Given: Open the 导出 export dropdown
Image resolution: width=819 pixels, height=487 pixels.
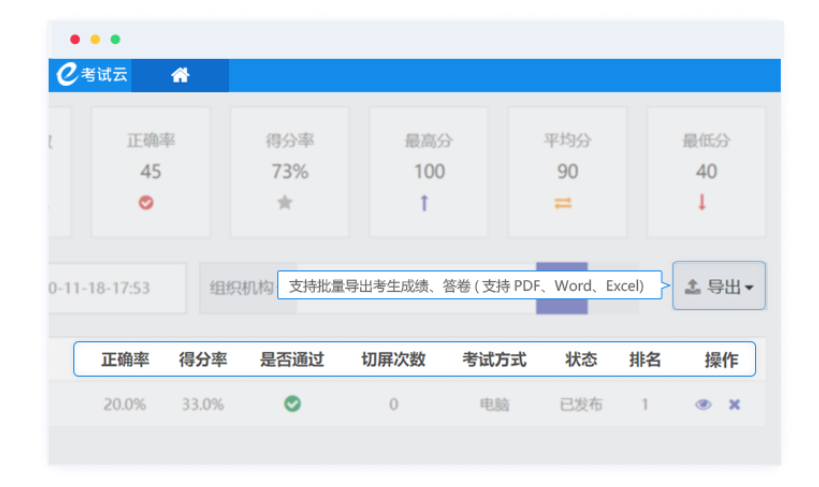Looking at the screenshot, I should coord(719,287).
